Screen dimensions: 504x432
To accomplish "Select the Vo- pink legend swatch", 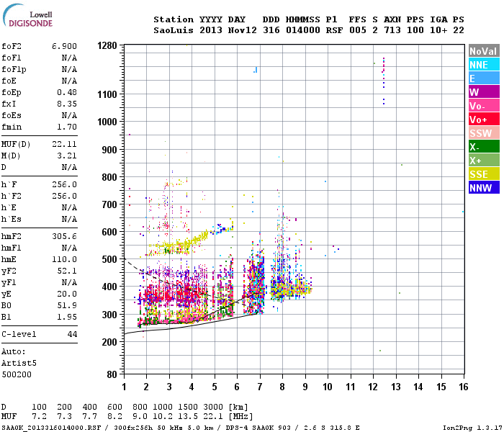I will coord(484,106).
